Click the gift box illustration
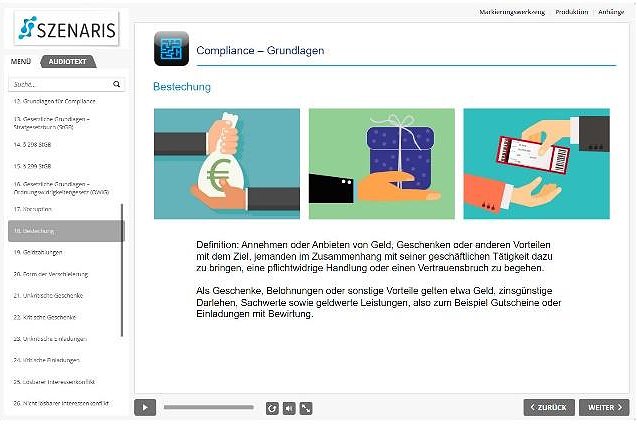Viewport: 637px width, 425px height. pos(381,164)
